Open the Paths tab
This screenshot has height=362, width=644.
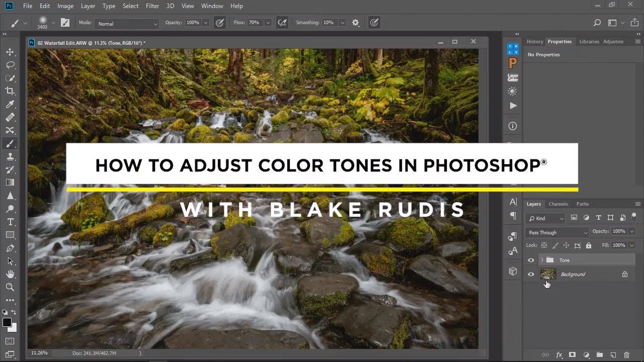click(x=583, y=204)
